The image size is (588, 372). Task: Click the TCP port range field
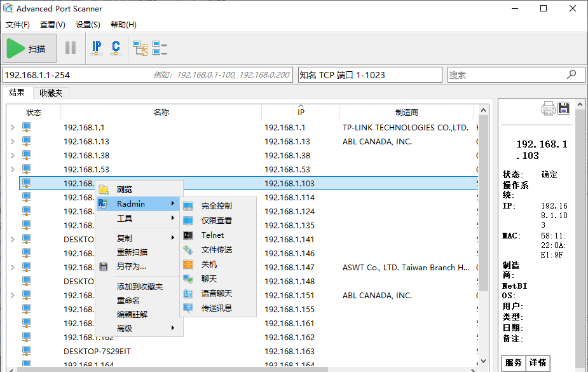click(x=370, y=75)
